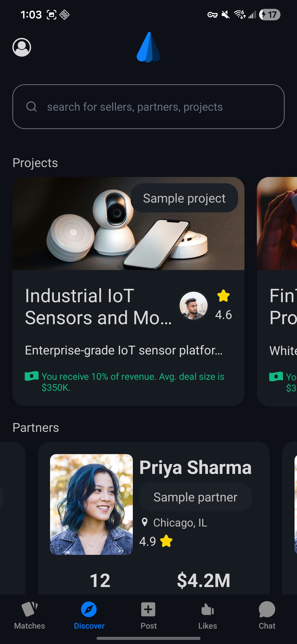
Task: Tap Priya Sharma's profile photo
Action: click(x=92, y=504)
